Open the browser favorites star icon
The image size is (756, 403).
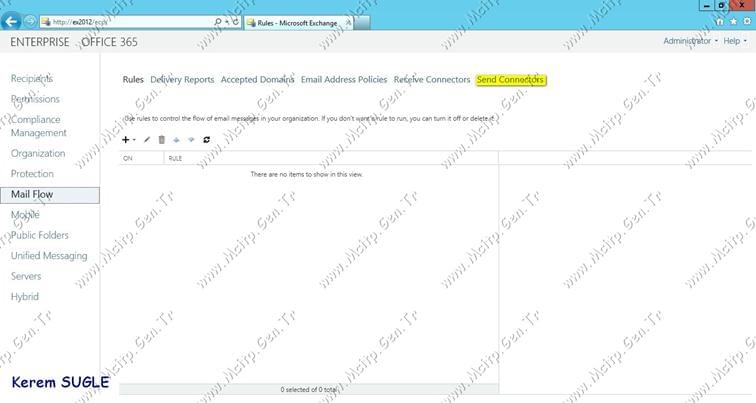(x=733, y=22)
